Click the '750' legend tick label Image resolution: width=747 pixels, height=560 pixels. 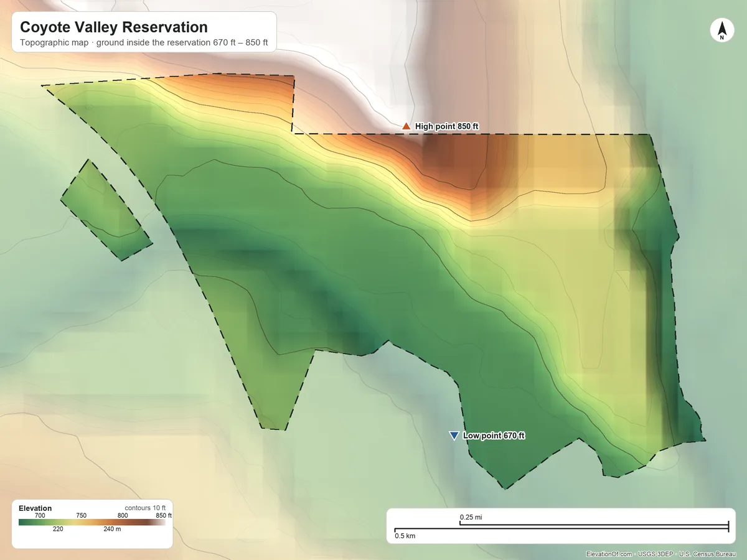81,516
